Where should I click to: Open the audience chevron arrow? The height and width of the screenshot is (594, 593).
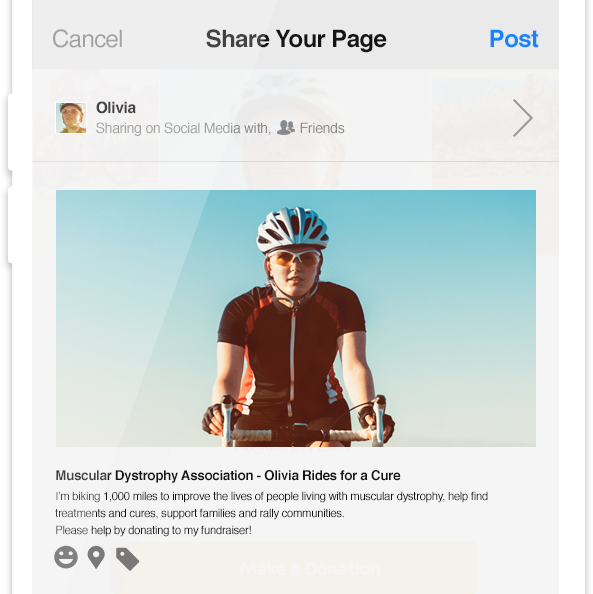tap(523, 118)
